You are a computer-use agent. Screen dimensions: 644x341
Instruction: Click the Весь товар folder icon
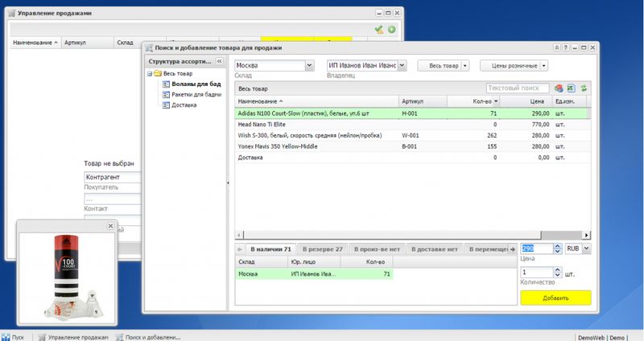[158, 73]
